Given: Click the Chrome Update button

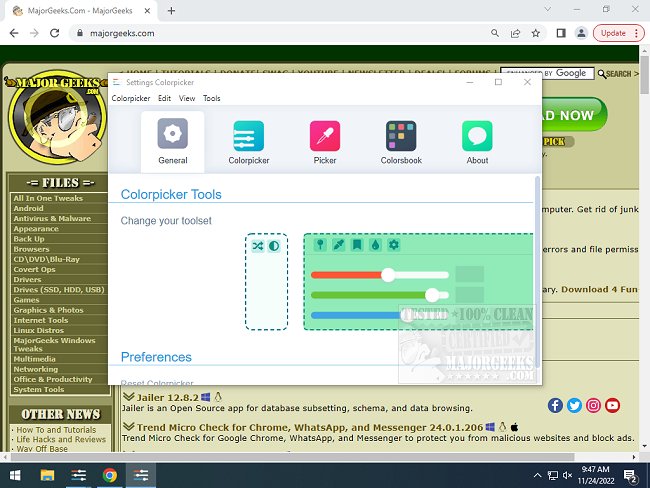Looking at the screenshot, I should 610,33.
